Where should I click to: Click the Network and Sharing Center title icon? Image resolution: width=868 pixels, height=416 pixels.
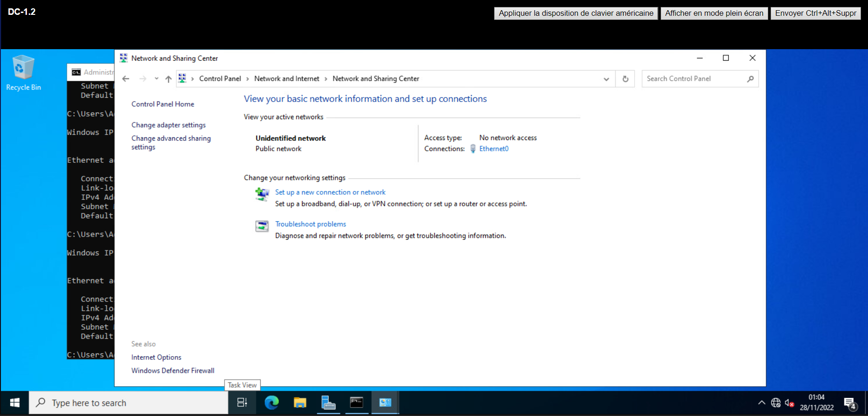pos(123,58)
